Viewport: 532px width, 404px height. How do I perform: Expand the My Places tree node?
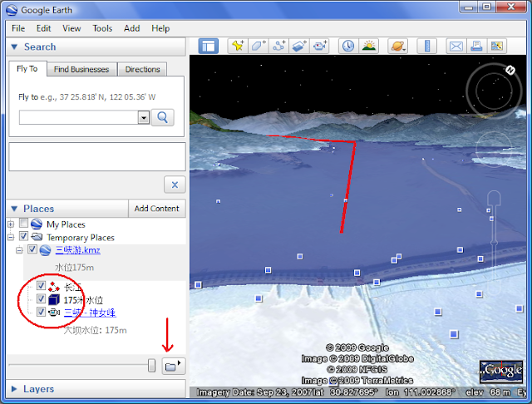point(11,224)
